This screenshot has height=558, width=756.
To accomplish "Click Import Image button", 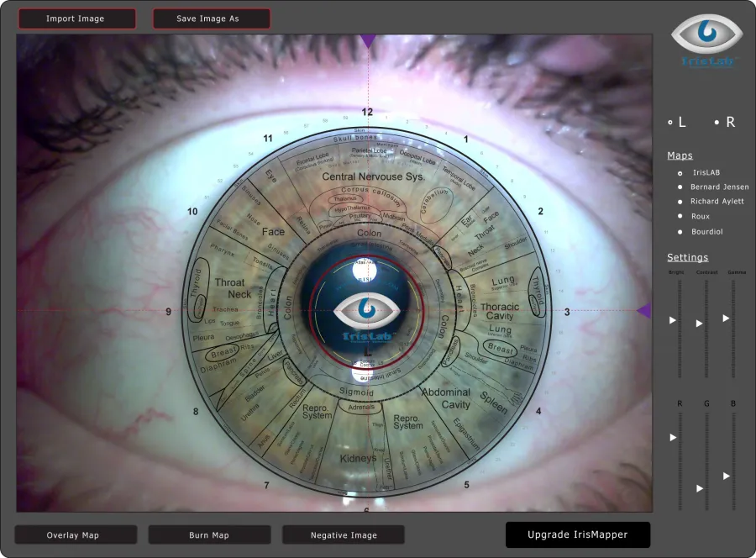I will point(77,18).
